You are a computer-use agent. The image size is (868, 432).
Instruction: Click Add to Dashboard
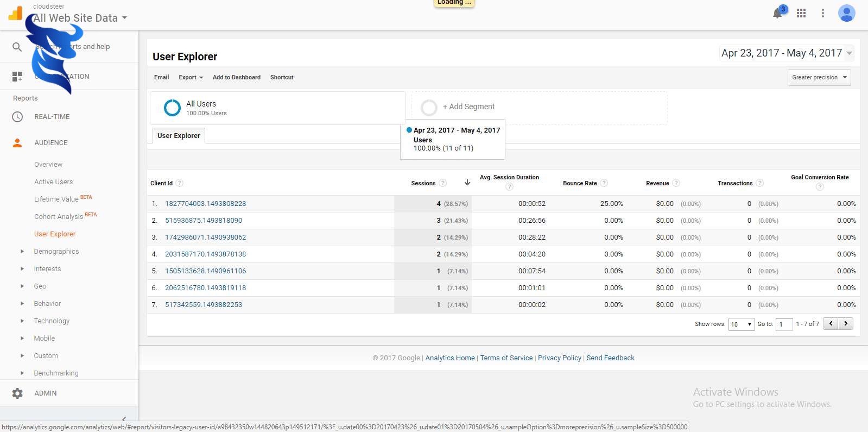click(237, 78)
